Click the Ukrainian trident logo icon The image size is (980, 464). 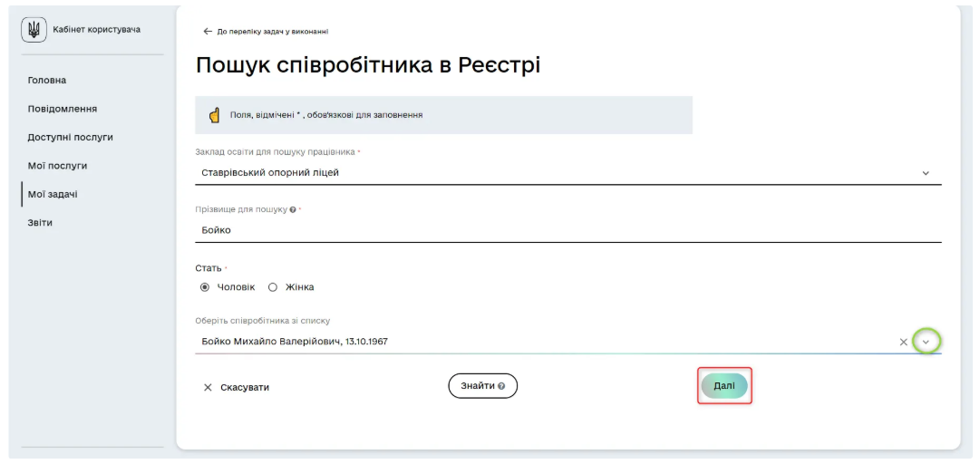tap(34, 30)
